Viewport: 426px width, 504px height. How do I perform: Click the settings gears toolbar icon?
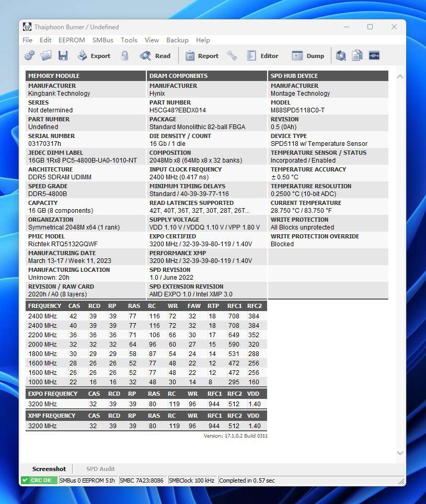click(30, 56)
